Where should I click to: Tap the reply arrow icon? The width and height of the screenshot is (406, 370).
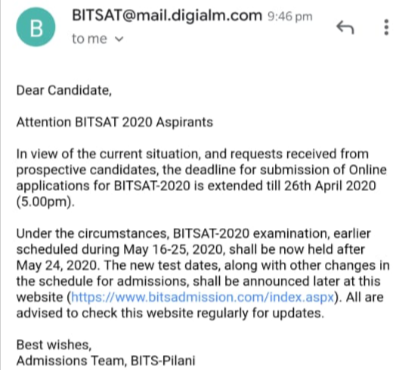[345, 27]
